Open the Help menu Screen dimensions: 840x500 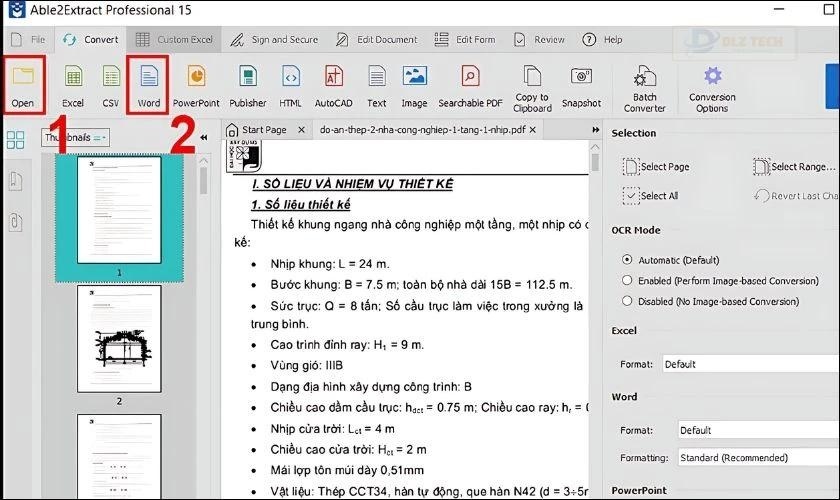click(603, 40)
